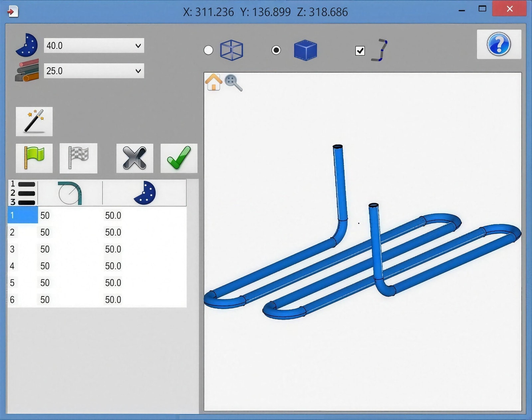The height and width of the screenshot is (420, 532).
Task: Close the window with red X
Action: [x=509, y=9]
